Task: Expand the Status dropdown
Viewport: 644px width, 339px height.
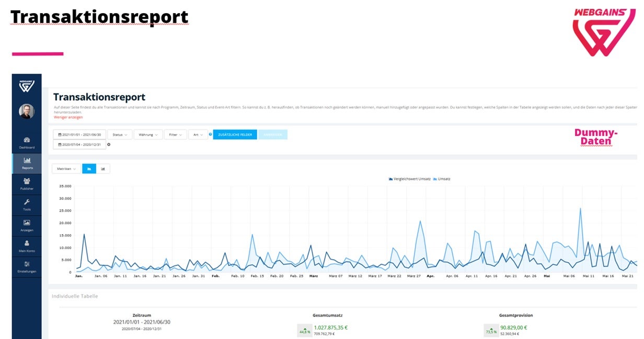Action: 120,135
